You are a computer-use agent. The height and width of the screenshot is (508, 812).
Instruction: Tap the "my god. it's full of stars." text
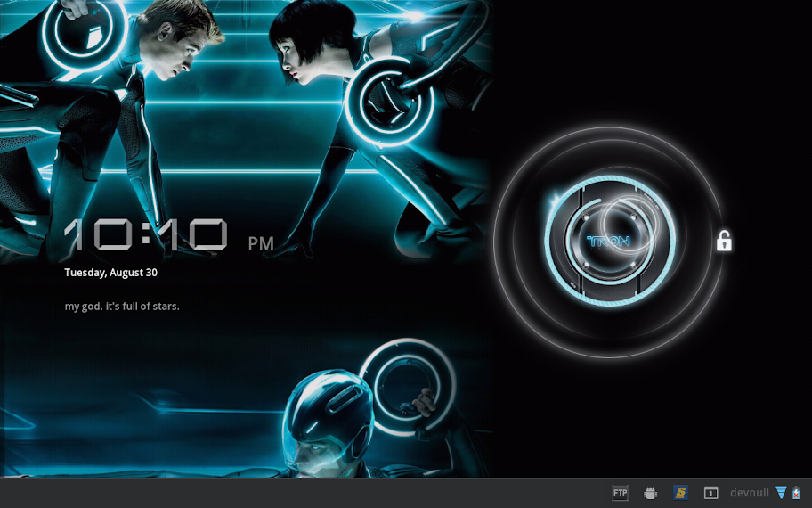coord(122,307)
